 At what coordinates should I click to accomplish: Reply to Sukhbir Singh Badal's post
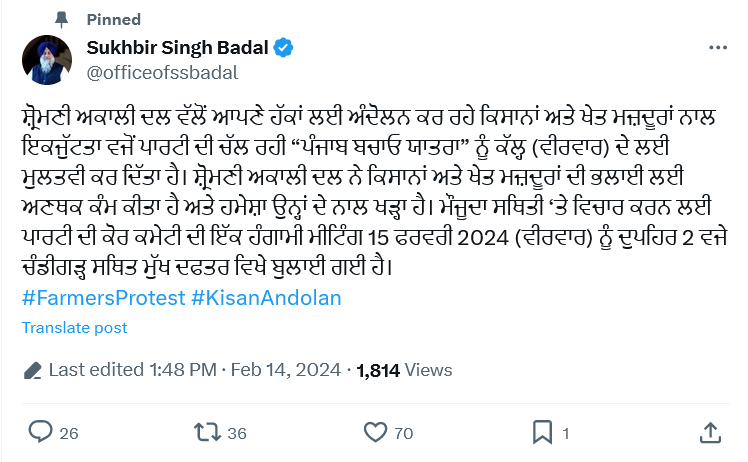coord(41,432)
